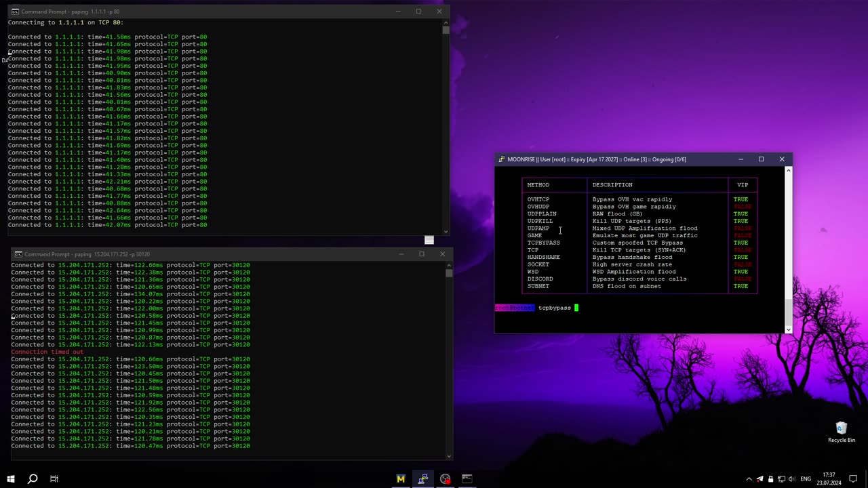
Task: Open Task View on the taskbar
Action: point(54,479)
